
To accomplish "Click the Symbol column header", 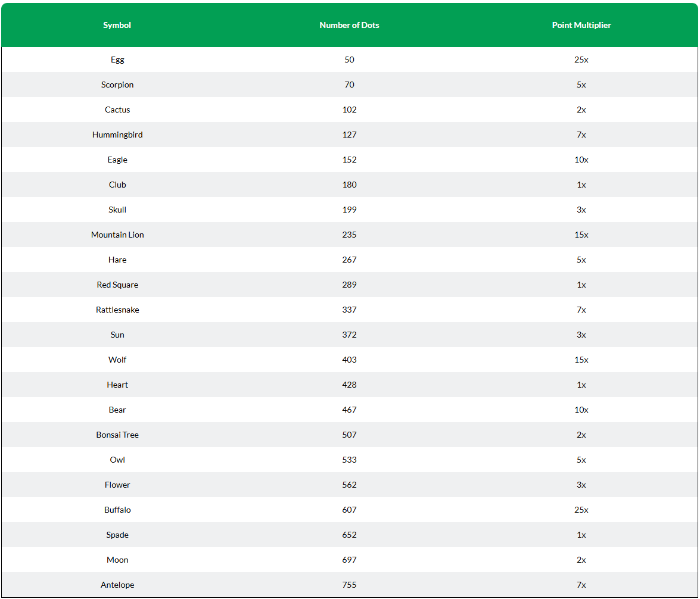I will tap(117, 25).
